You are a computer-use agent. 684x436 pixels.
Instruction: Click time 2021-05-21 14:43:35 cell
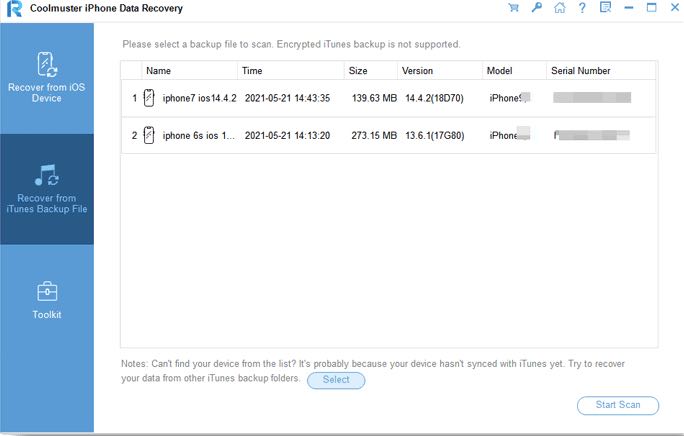(287, 98)
